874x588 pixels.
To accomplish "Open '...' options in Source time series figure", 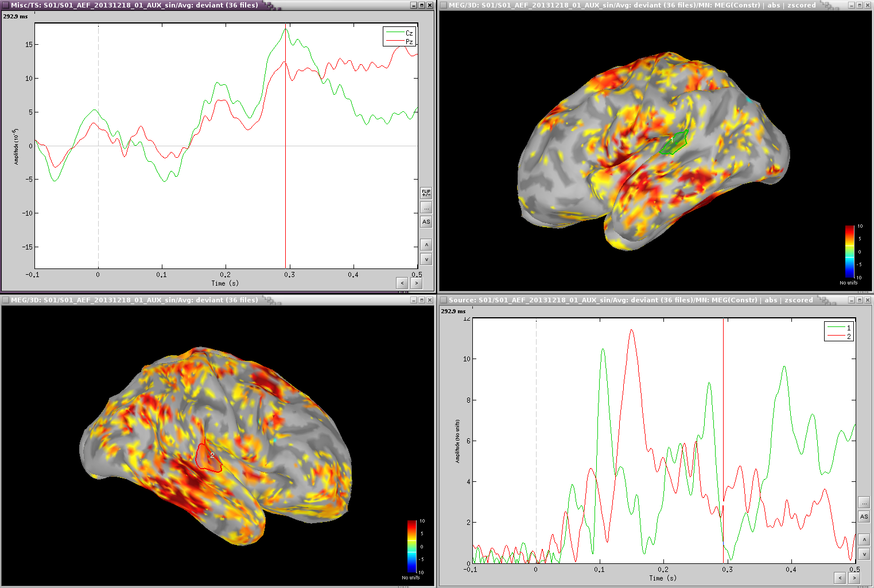I will (864, 503).
